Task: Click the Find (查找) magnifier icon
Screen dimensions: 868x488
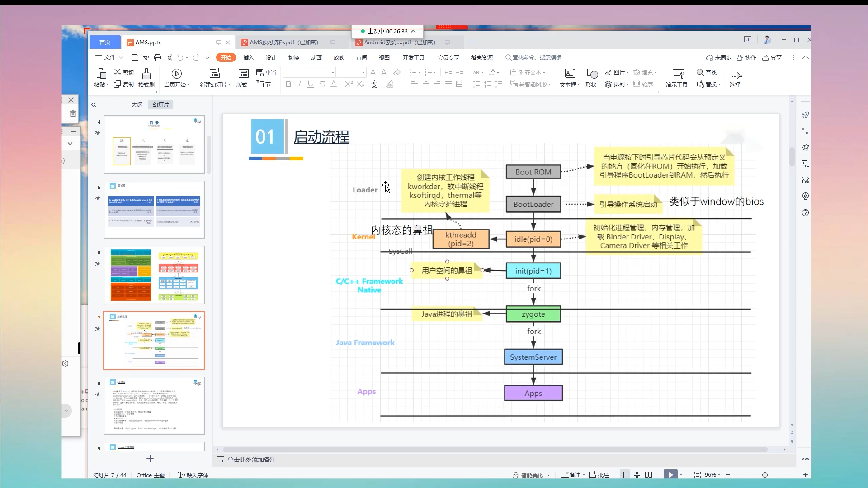Action: pos(700,72)
